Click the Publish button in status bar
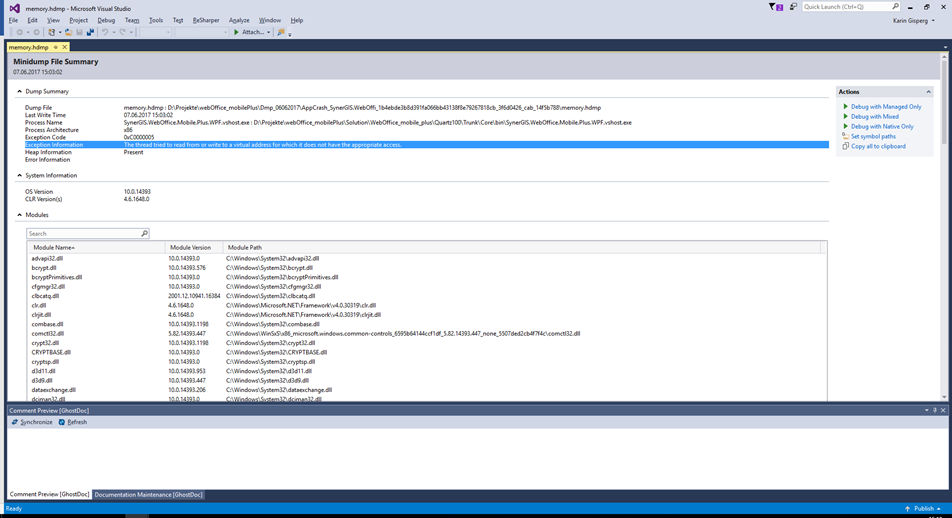 coord(923,509)
